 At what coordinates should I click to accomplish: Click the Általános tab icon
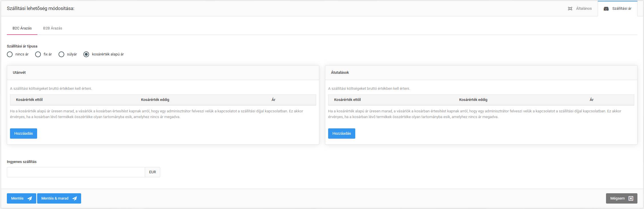570,9
